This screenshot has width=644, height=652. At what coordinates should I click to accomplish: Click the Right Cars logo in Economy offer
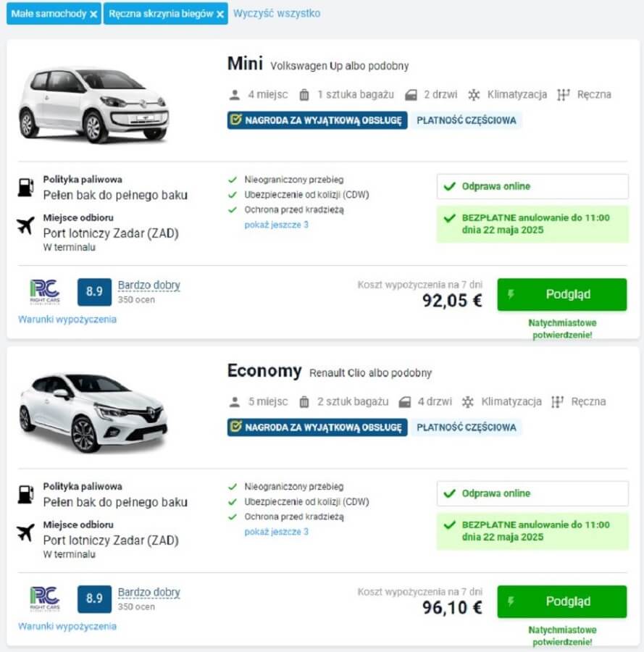[44, 598]
